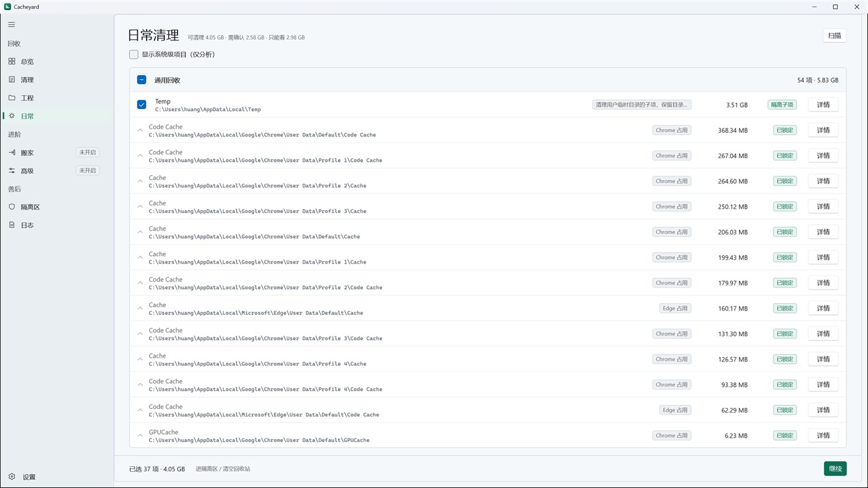Click 隔离子项 tag on Temp row
868x488 pixels.
click(782, 105)
